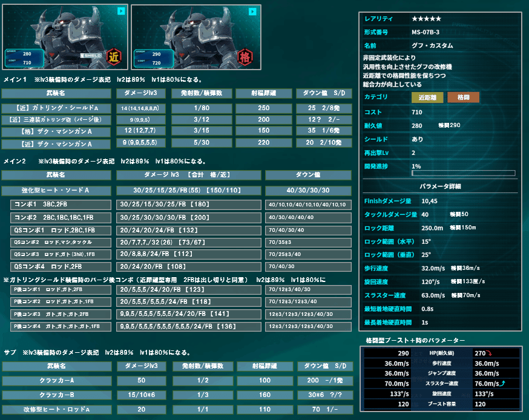Viewport: 529px width, 420px height.
Task: Click damage cell 30/25/15/25/FB(55)【150/110】
Action: pyautogui.click(x=189, y=190)
